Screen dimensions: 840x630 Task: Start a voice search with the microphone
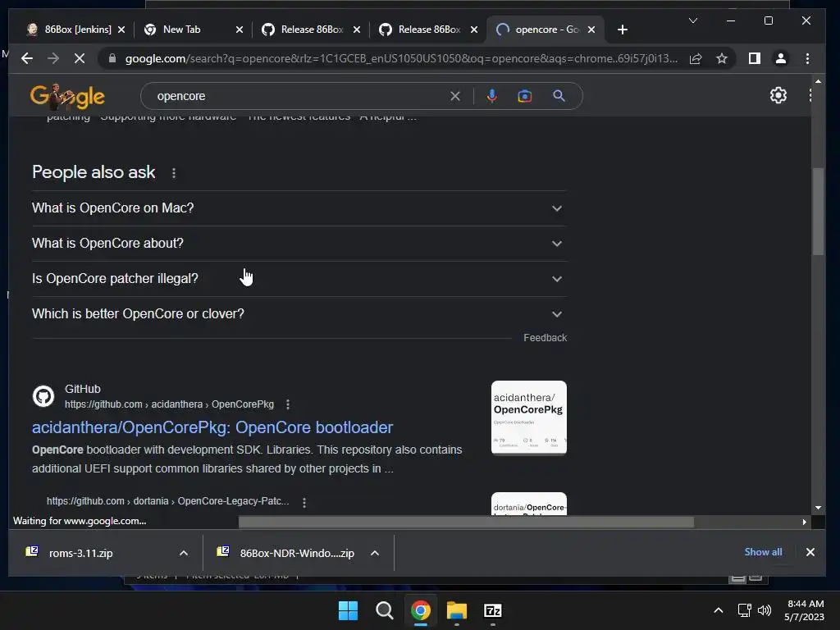pyautogui.click(x=492, y=96)
